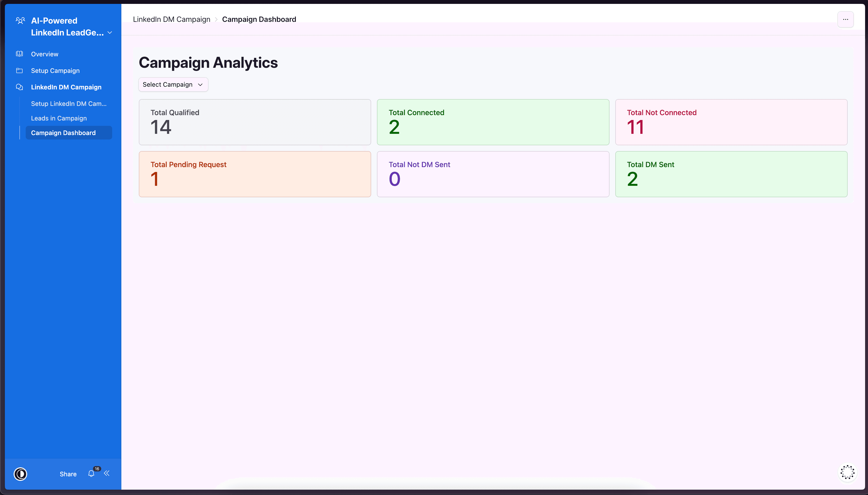The image size is (868, 495).
Task: Click the Overview book icon
Action: pyautogui.click(x=19, y=54)
